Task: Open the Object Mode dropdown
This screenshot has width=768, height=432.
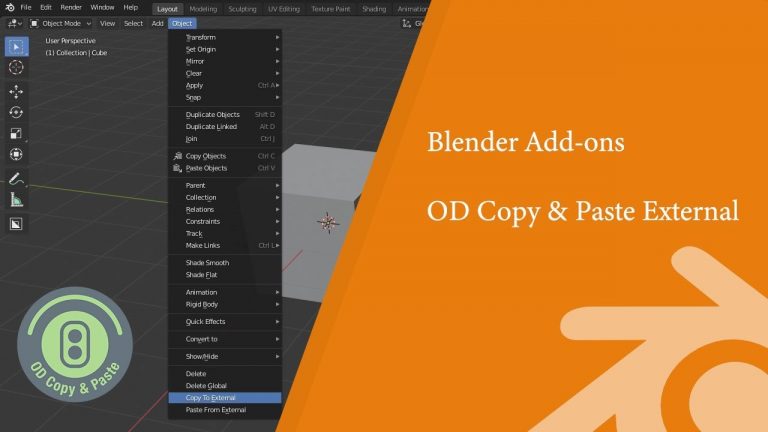Action: click(x=58, y=23)
